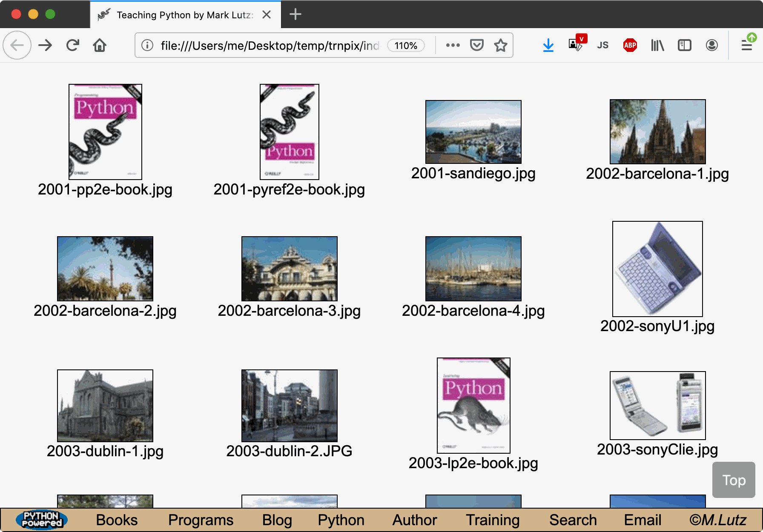
Task: Save page to Pocket
Action: [x=476, y=45]
